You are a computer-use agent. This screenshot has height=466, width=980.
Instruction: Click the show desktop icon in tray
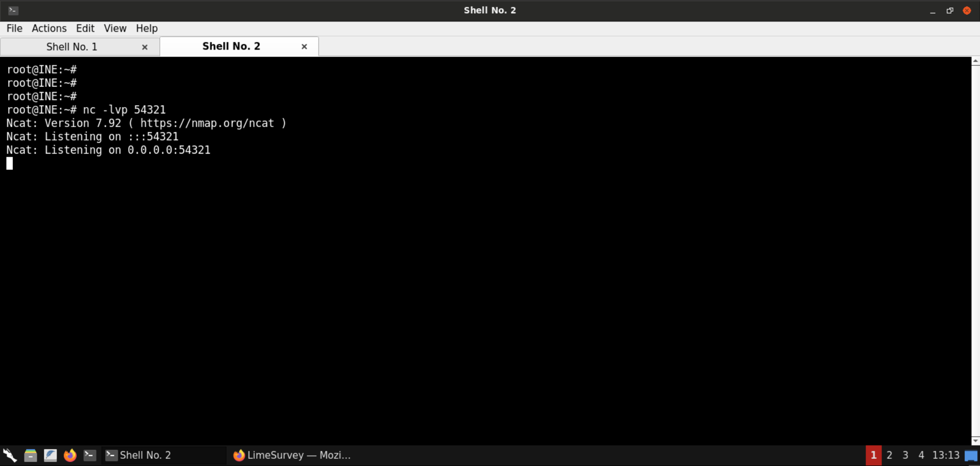point(971,456)
